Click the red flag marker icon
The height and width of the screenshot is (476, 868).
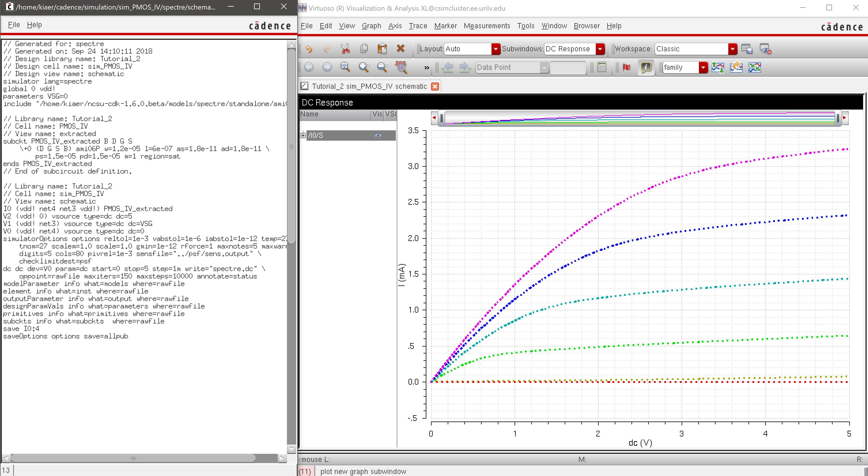pyautogui.click(x=626, y=67)
